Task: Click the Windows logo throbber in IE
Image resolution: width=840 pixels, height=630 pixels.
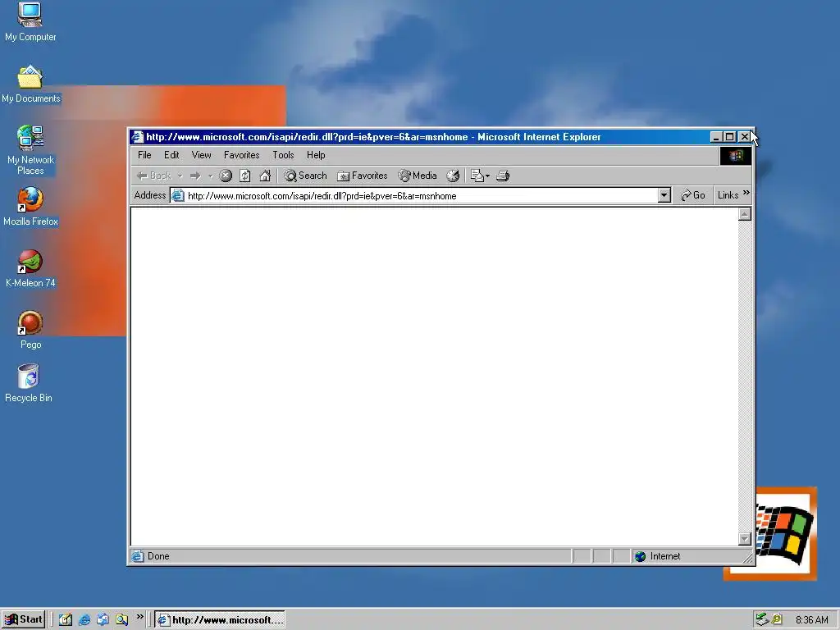Action: click(x=735, y=156)
